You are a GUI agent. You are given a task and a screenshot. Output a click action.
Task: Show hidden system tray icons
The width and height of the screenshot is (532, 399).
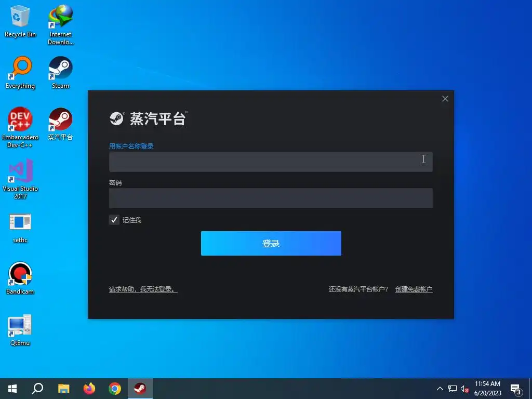(440, 389)
